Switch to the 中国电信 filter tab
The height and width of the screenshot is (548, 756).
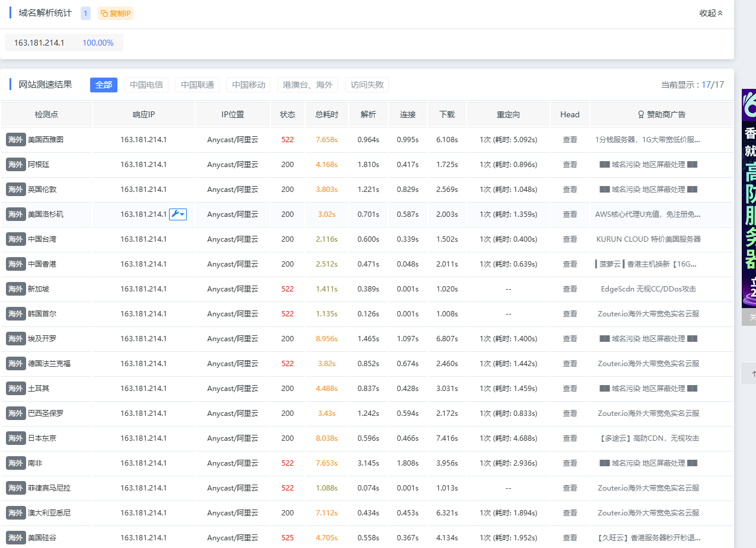click(x=146, y=85)
